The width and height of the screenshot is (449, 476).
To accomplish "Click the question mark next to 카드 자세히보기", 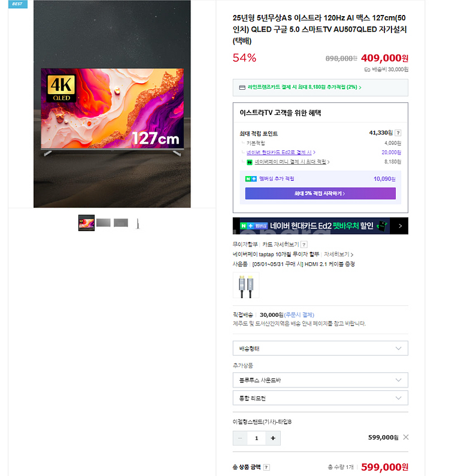I will pyautogui.click(x=304, y=244).
